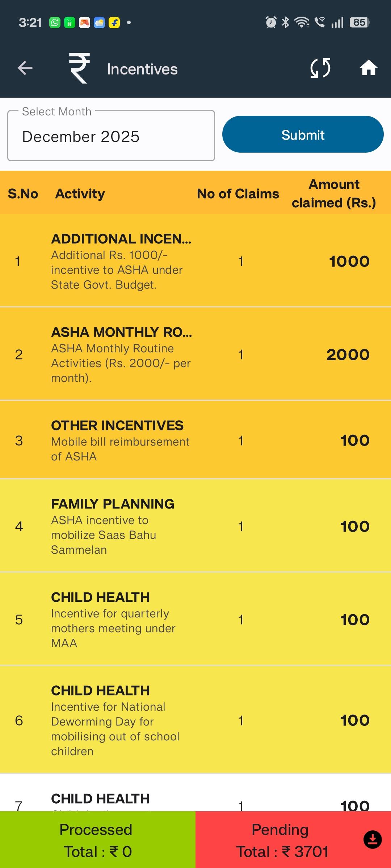Tap the Amount claimed column header
Image resolution: width=391 pixels, height=868 pixels.
[x=334, y=193]
